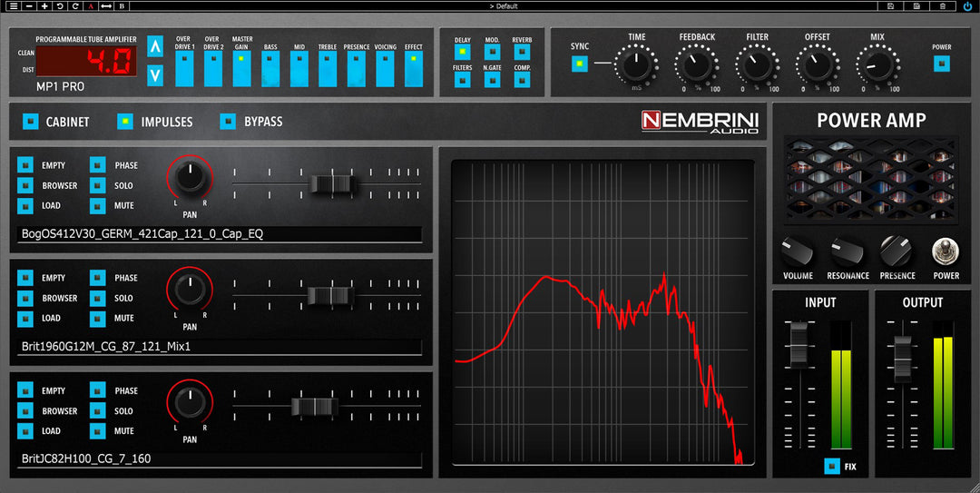Select preset slot A
The image size is (980, 493).
(x=91, y=5)
